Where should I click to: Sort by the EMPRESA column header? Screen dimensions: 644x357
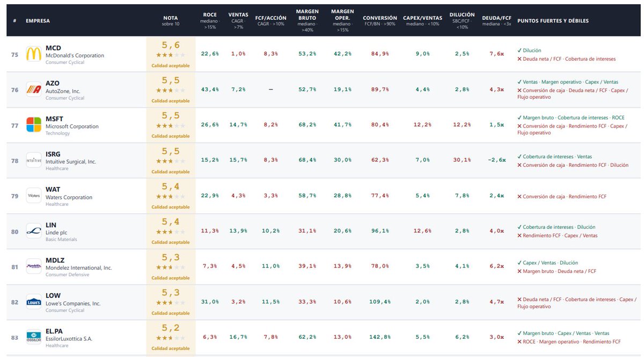point(37,21)
